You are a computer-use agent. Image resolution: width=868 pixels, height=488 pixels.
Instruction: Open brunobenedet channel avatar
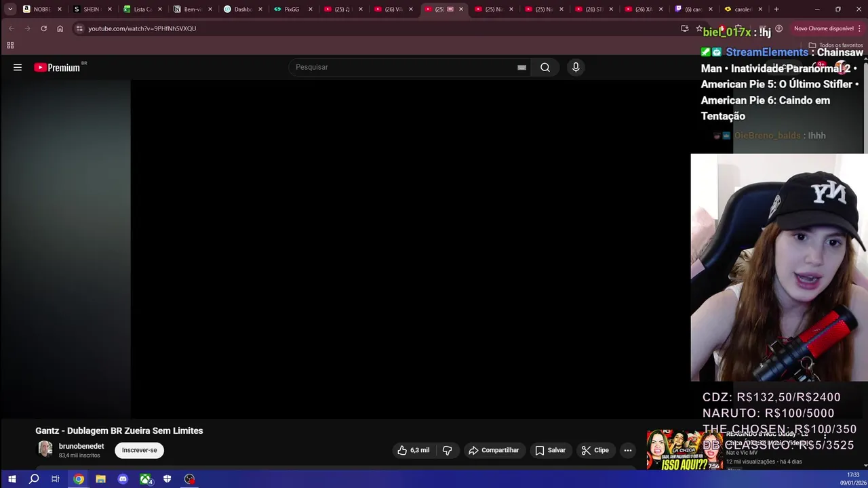coord(45,450)
